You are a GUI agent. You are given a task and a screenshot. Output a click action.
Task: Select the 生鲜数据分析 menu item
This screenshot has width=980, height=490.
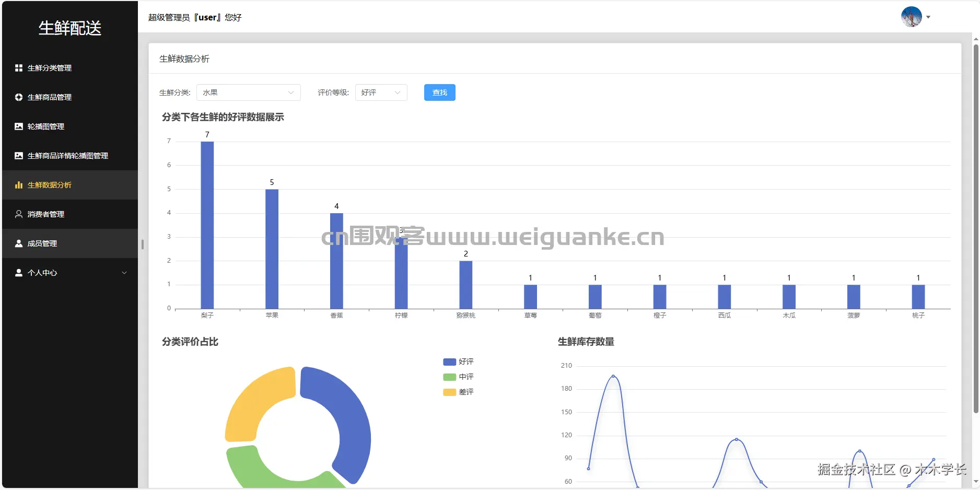click(x=70, y=185)
